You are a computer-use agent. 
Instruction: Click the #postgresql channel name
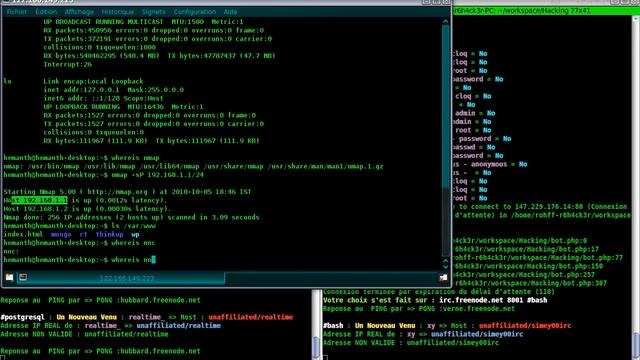click(x=22, y=317)
